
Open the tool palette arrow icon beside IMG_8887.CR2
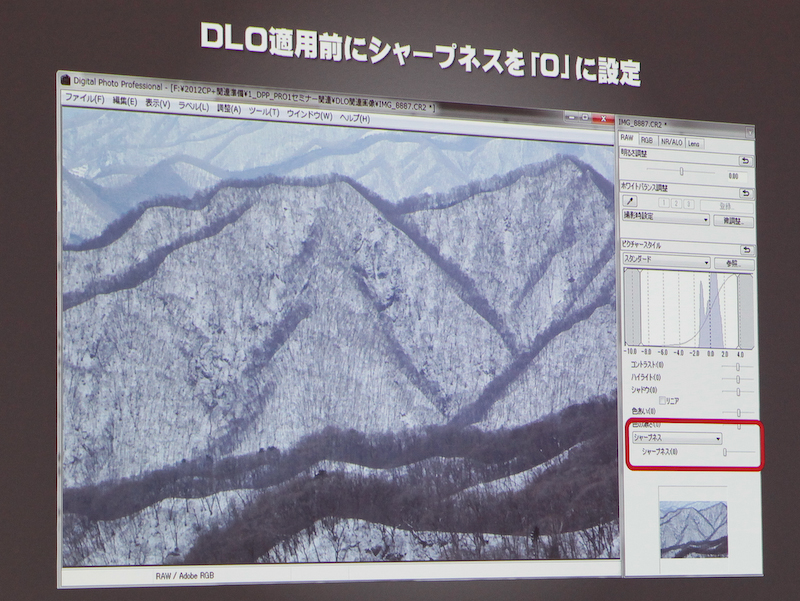(x=750, y=131)
